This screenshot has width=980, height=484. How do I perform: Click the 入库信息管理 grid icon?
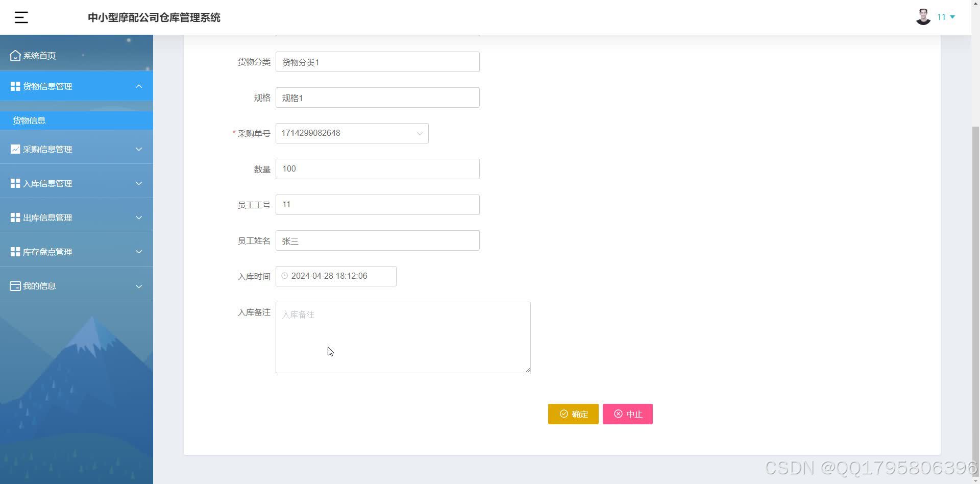15,183
